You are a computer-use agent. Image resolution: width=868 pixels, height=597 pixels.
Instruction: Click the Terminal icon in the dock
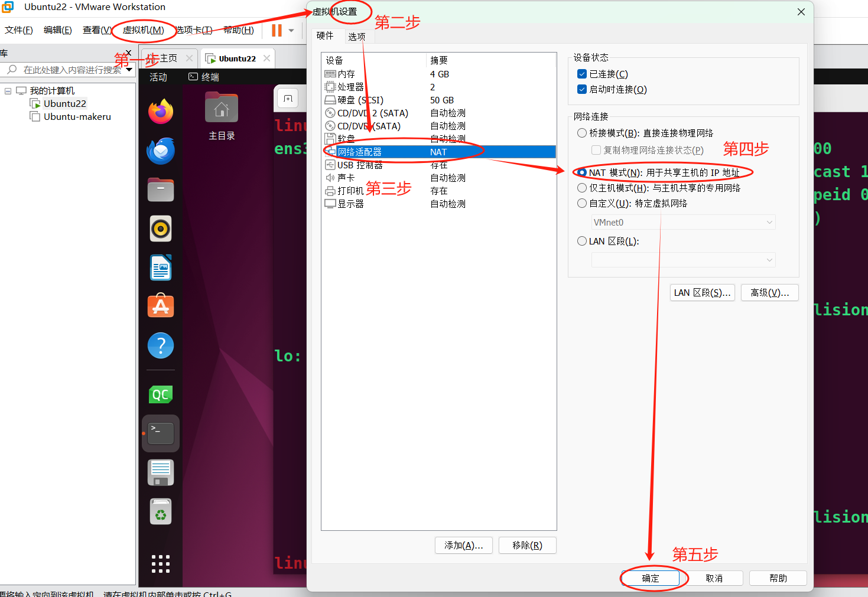click(161, 433)
